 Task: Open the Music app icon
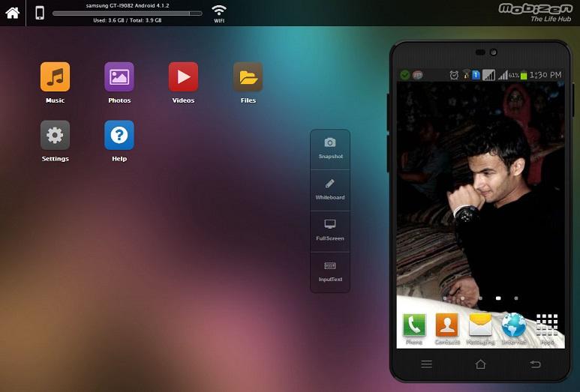(x=55, y=77)
